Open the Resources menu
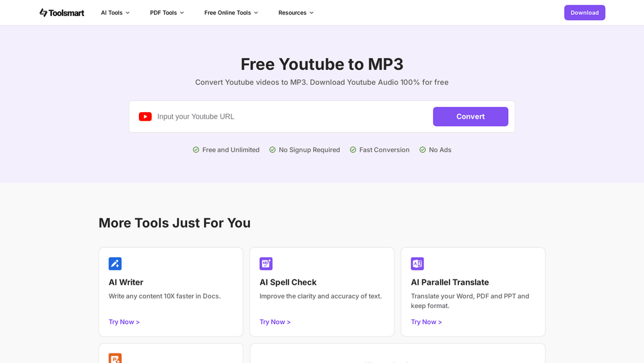 coord(296,13)
